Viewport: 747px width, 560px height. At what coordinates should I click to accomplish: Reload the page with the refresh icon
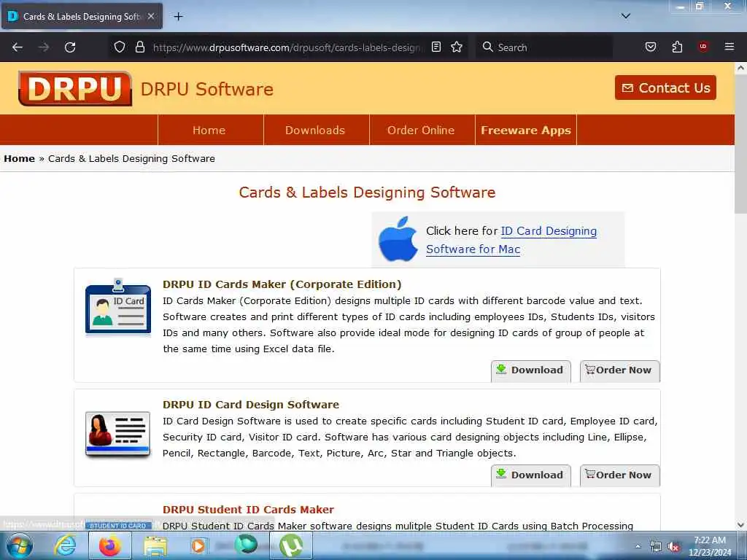pos(70,47)
